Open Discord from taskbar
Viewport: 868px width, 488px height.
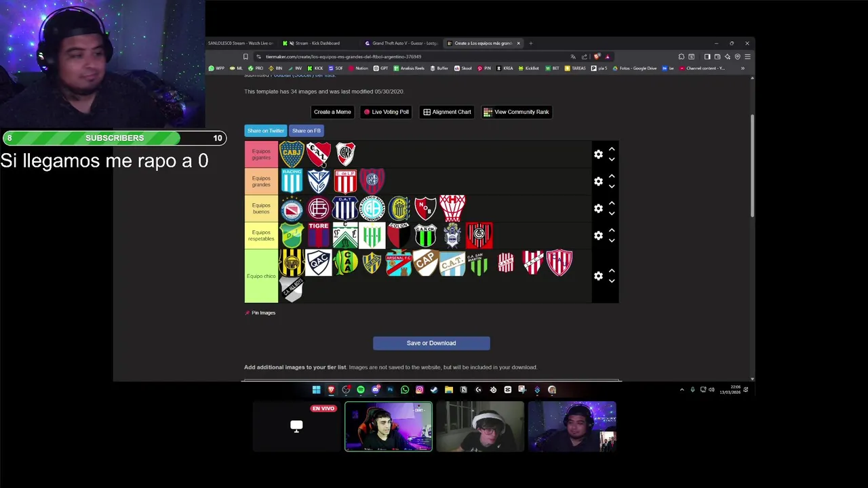click(x=375, y=390)
